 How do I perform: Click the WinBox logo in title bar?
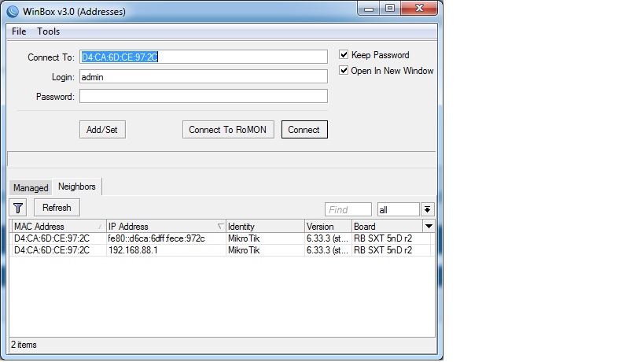coord(13,11)
